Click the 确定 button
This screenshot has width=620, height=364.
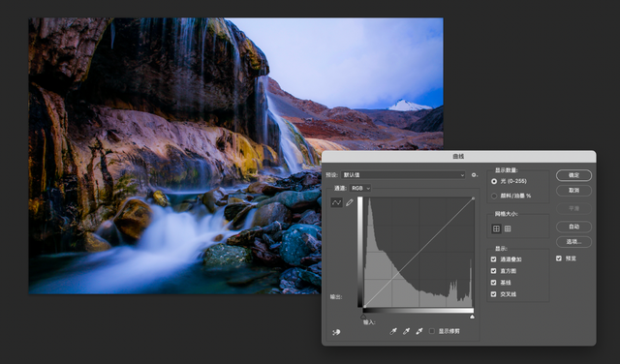click(x=573, y=175)
